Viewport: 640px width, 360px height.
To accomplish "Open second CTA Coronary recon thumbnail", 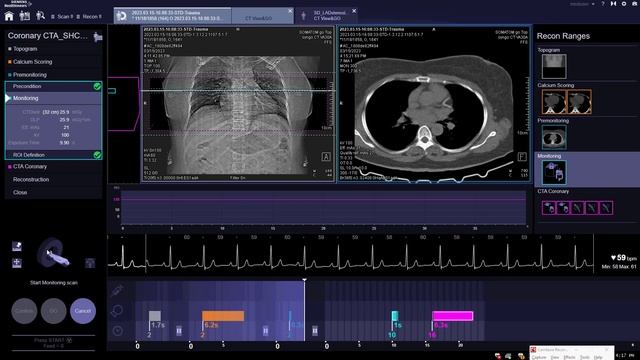I will pos(563,208).
